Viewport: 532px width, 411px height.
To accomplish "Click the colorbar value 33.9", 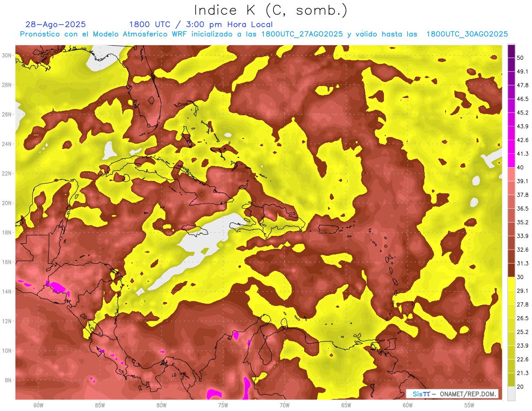I will coord(523,235).
